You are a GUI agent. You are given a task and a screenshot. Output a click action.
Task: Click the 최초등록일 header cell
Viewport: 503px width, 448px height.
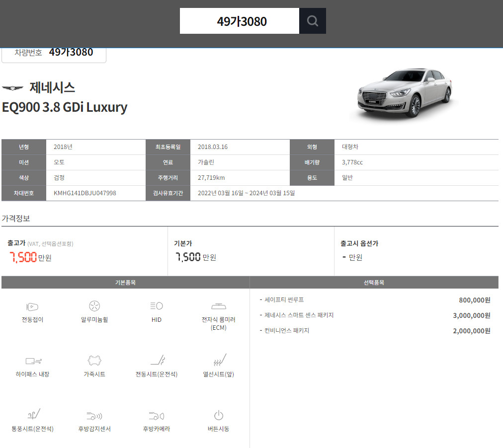point(168,147)
